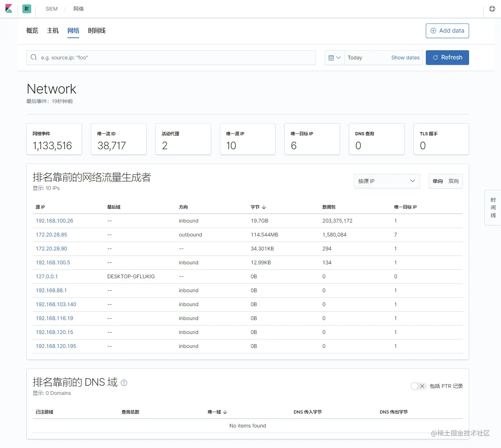Viewport: 501px width, 448px height.
Task: Open IP link 192.168.100.26
Action: pos(54,221)
